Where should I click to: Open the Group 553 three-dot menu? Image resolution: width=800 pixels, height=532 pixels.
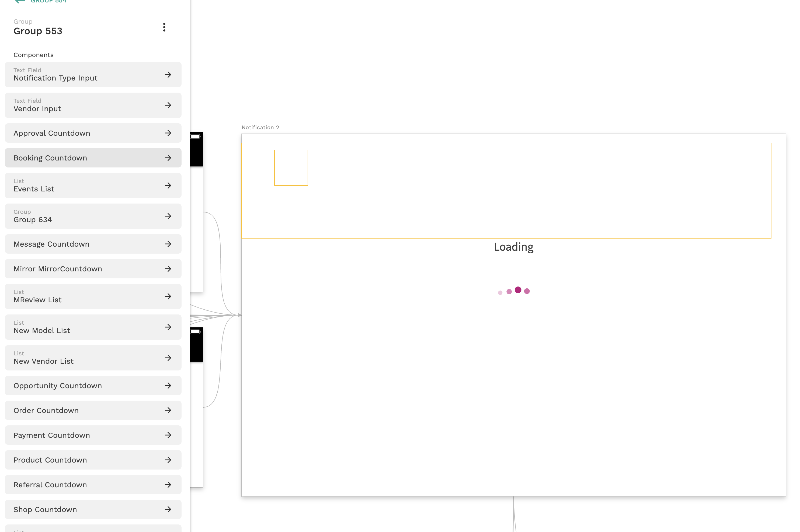[164, 27]
